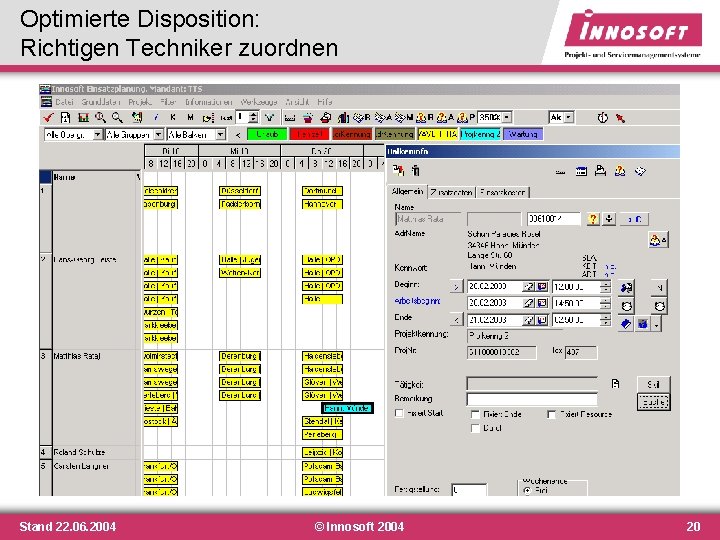The image size is (720, 540).
Task: Click the trash delete icon in Balkeninfo toolbar
Action: (x=416, y=171)
